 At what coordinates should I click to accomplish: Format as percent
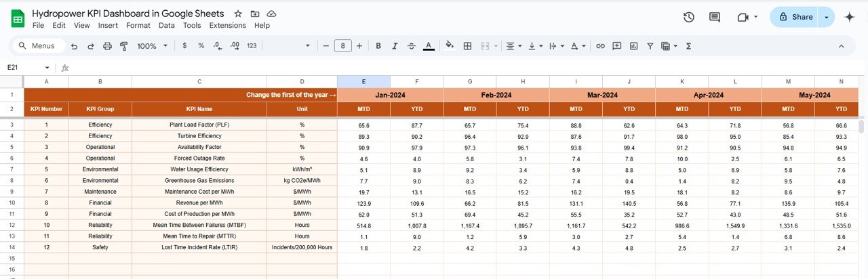[x=201, y=46]
